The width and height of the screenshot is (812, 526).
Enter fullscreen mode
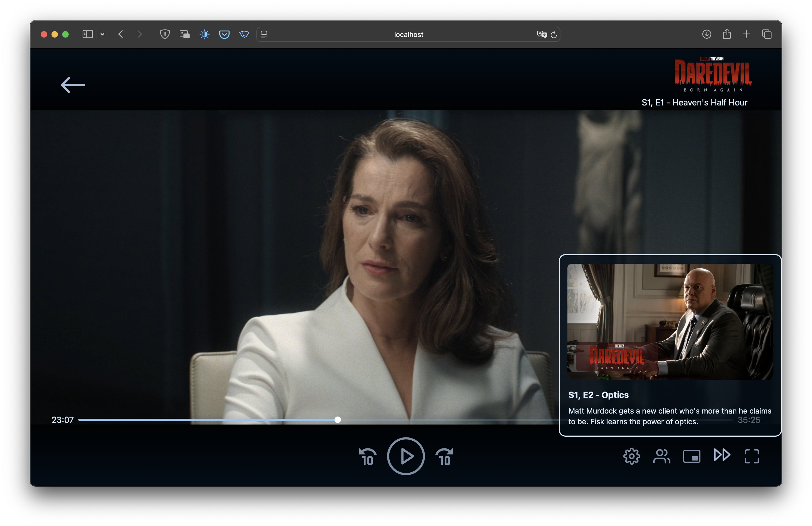click(752, 456)
